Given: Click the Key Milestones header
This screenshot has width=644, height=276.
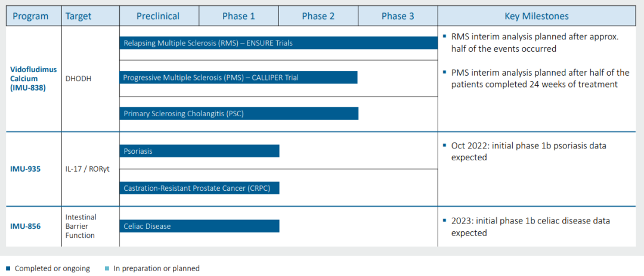Looking at the screenshot, I should click(537, 16).
